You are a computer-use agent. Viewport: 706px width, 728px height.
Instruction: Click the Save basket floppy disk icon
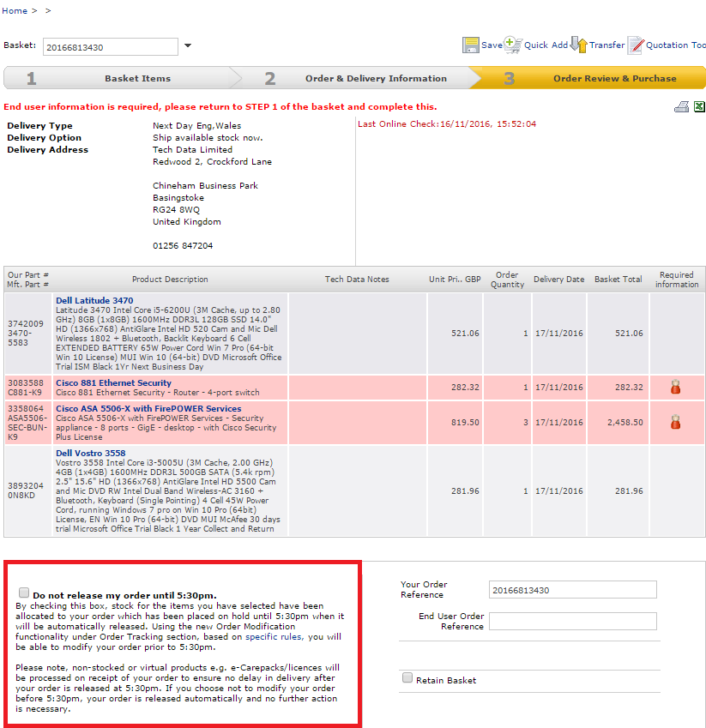[x=471, y=45]
